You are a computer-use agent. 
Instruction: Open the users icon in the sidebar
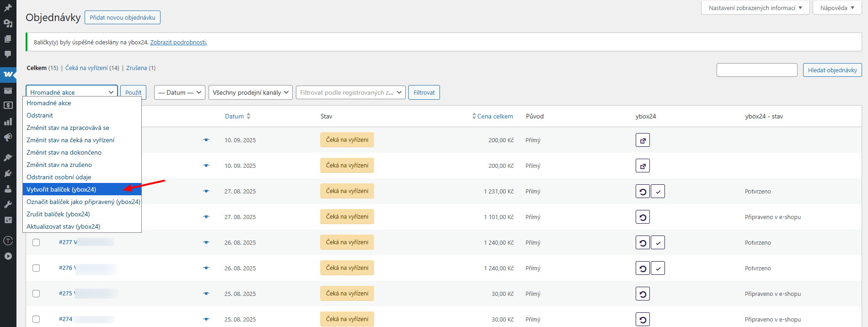tap(8, 189)
